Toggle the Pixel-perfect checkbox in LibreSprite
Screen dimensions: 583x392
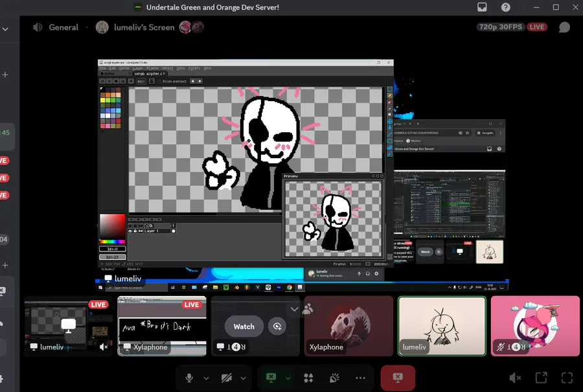pyautogui.click(x=172, y=81)
